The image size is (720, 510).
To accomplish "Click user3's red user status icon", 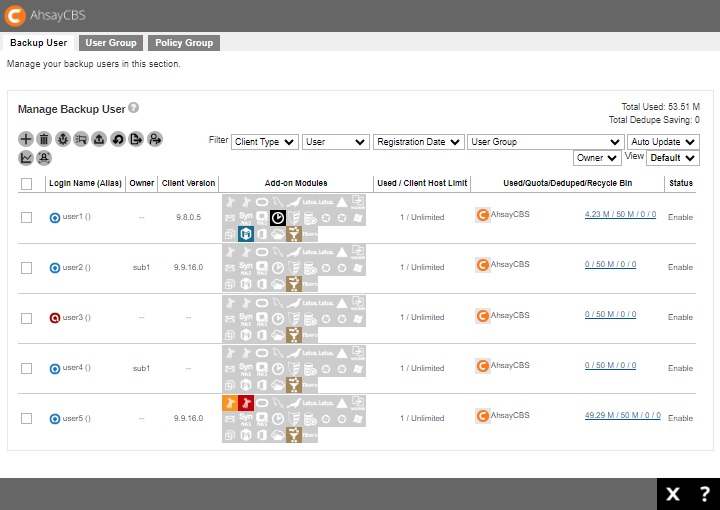I will [55, 317].
